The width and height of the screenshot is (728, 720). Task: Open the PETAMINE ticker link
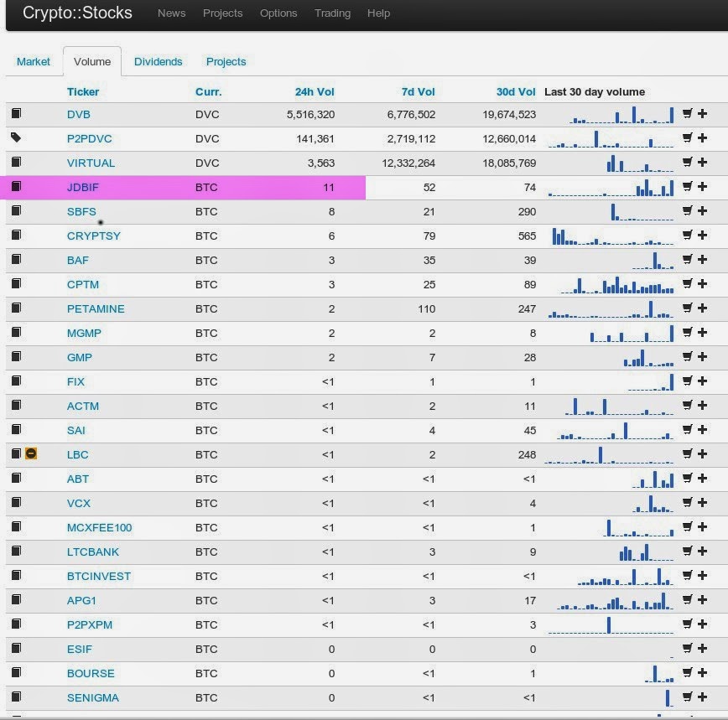[x=96, y=309]
